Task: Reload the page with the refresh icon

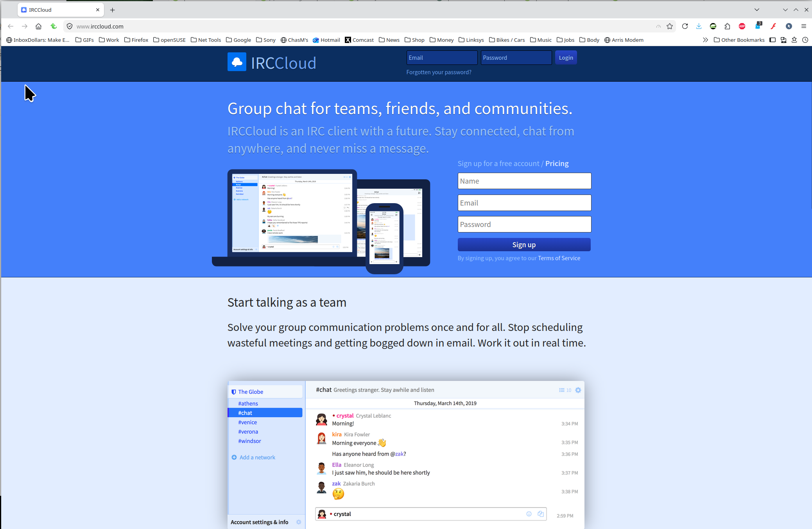Action: (685, 26)
